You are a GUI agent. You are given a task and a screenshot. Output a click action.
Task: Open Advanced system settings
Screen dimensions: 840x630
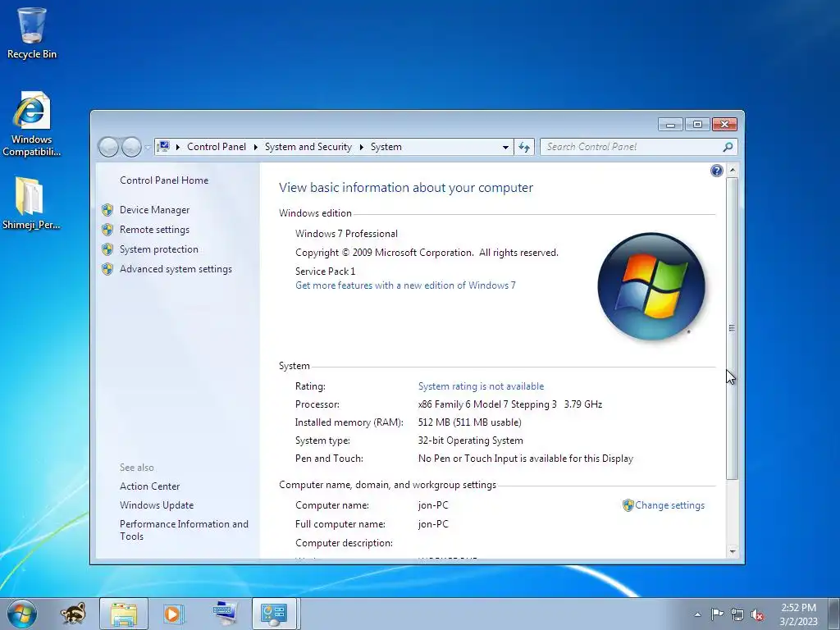click(176, 269)
